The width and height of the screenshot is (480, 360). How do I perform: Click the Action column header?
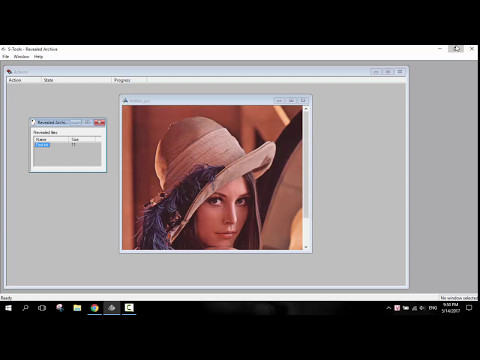[x=24, y=80]
